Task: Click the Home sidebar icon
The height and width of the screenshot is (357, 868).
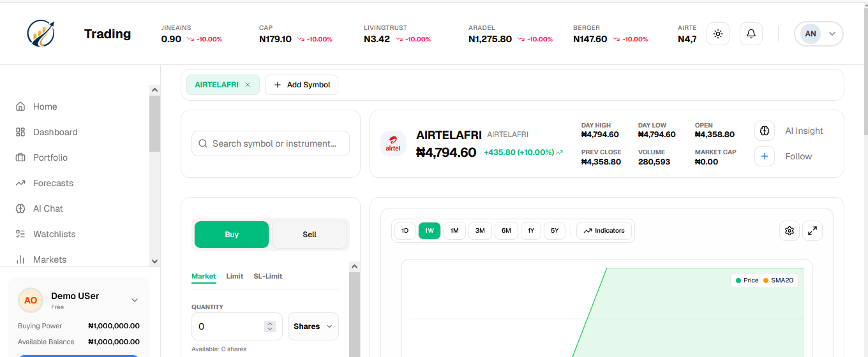Action: [20, 106]
